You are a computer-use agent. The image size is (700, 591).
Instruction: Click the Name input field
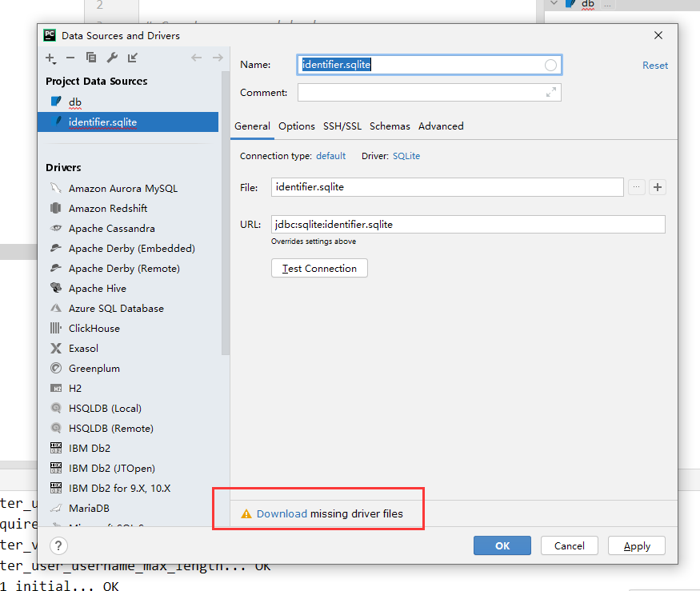tap(429, 65)
